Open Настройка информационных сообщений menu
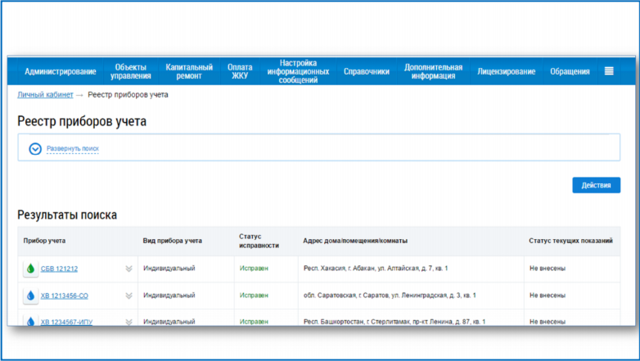 (298, 71)
